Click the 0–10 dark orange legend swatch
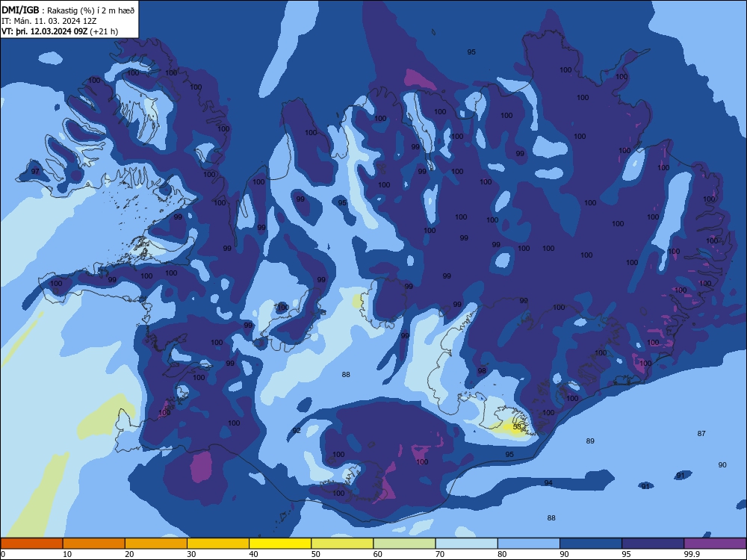This screenshot has width=747, height=560. pyautogui.click(x=31, y=544)
